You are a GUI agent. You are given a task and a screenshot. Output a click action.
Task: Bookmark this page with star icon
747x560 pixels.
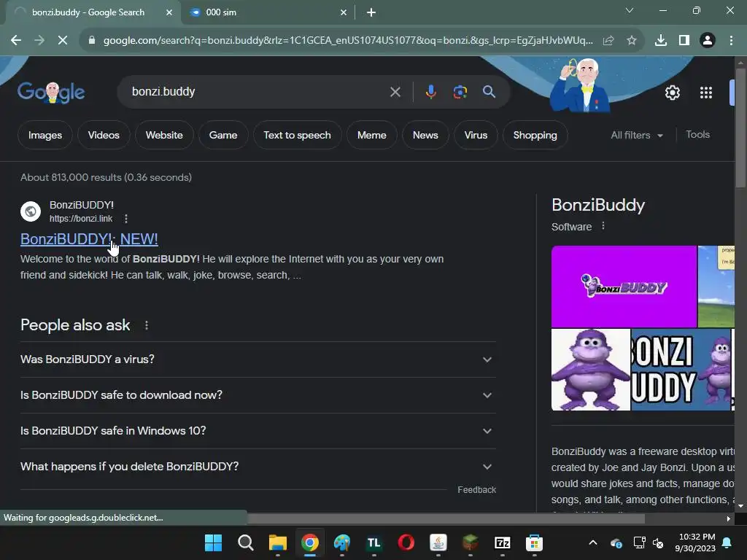tap(632, 41)
